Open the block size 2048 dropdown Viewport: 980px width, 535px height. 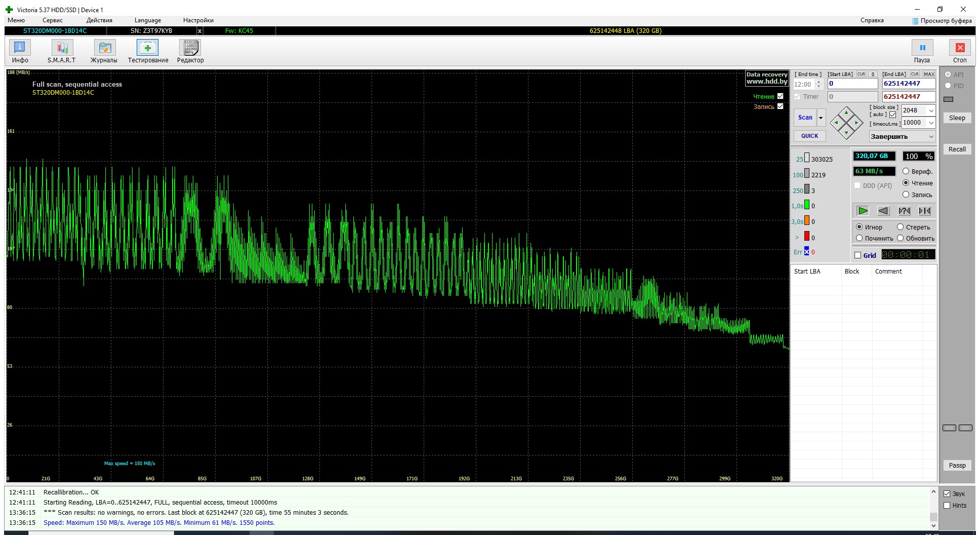(931, 110)
